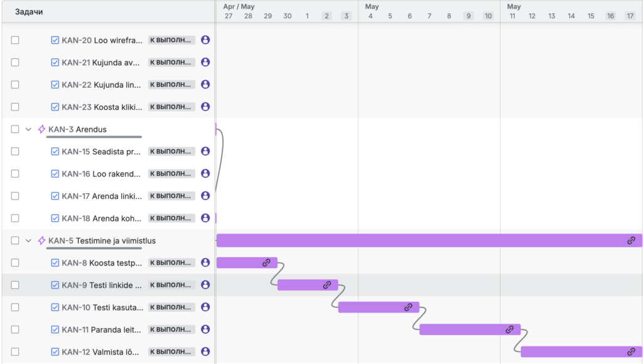Click the link icon on KAN-9 bar
Image resolution: width=643 pixels, height=364 pixels.
click(x=327, y=285)
